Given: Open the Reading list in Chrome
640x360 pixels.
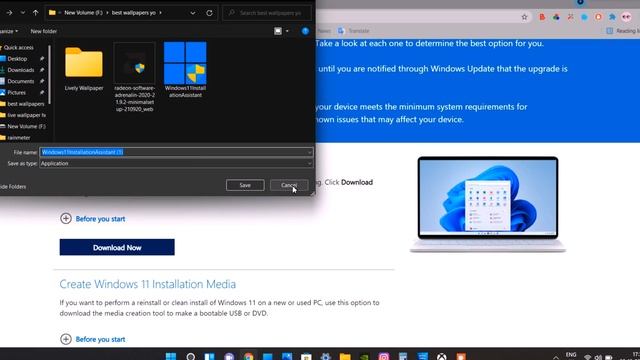Looking at the screenshot, I should 623,31.
